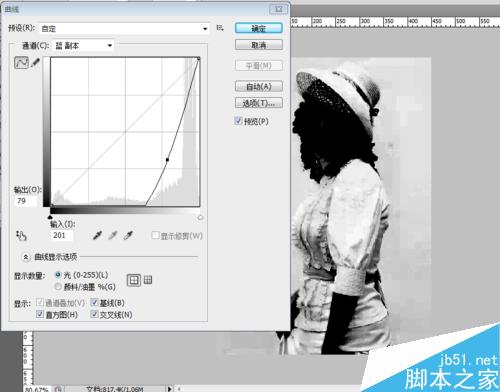Pick the white point eyedropper

[128, 236]
